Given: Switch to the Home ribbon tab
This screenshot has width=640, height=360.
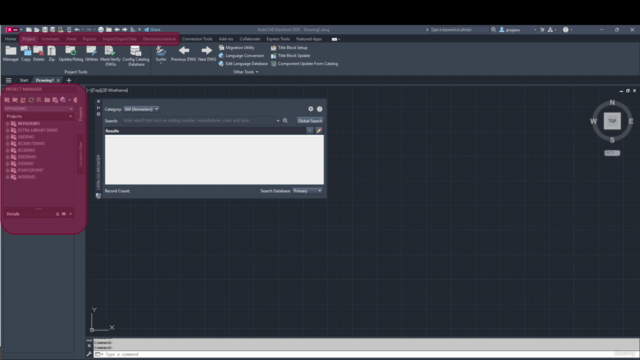Looking at the screenshot, I should tap(10, 39).
